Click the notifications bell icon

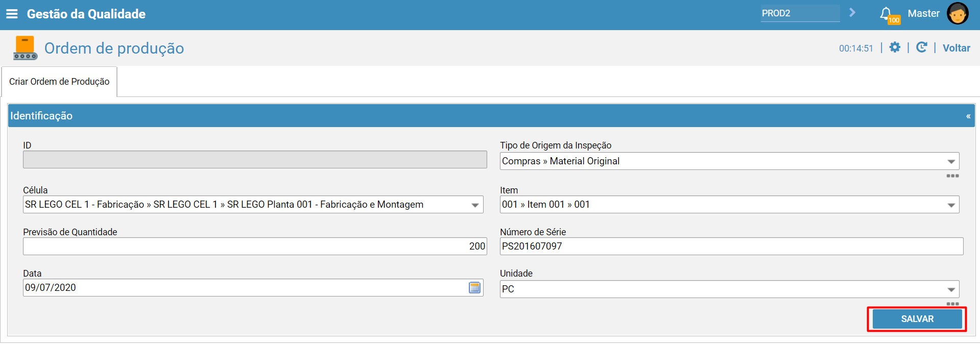coord(886,13)
